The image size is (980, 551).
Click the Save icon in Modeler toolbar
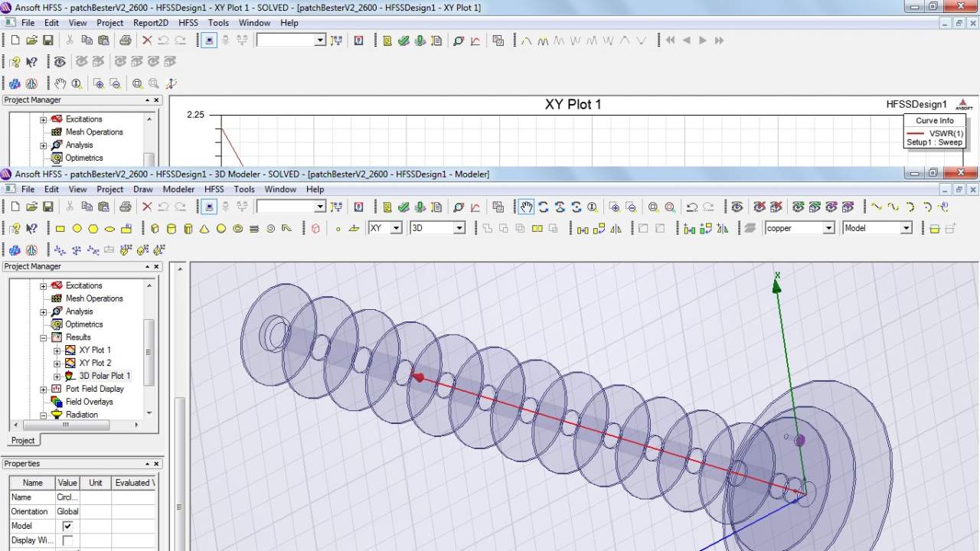click(47, 207)
